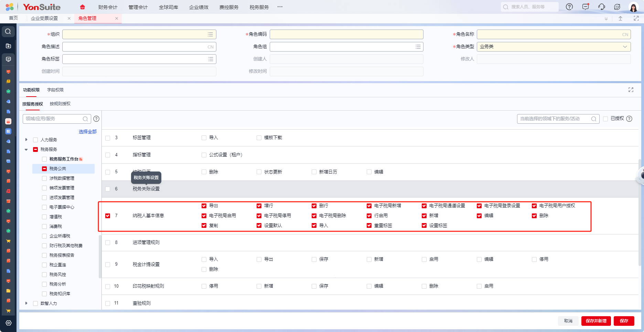
Task: Click the 角色编码 input field
Action: [x=346, y=34]
